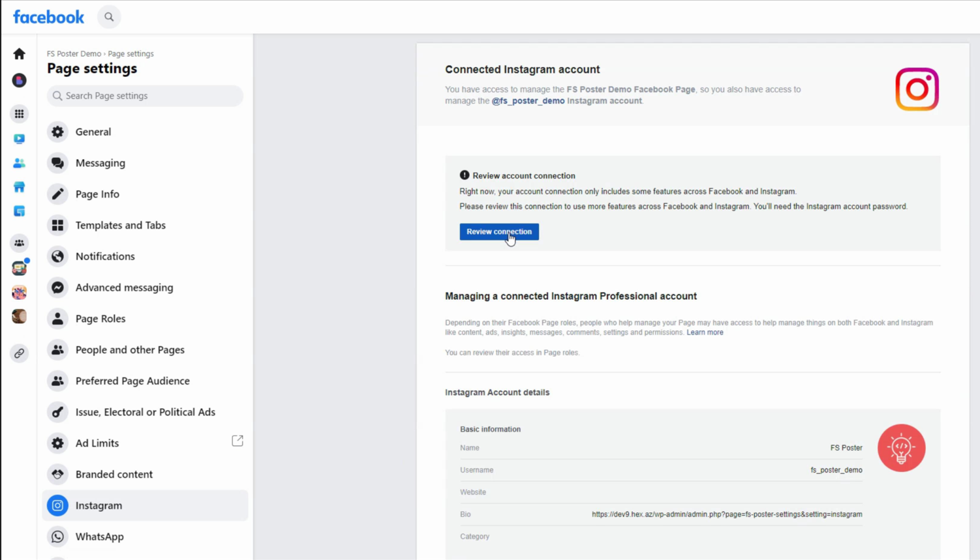Click Notifications globe icon
Image resolution: width=980 pixels, height=560 pixels.
click(x=57, y=256)
